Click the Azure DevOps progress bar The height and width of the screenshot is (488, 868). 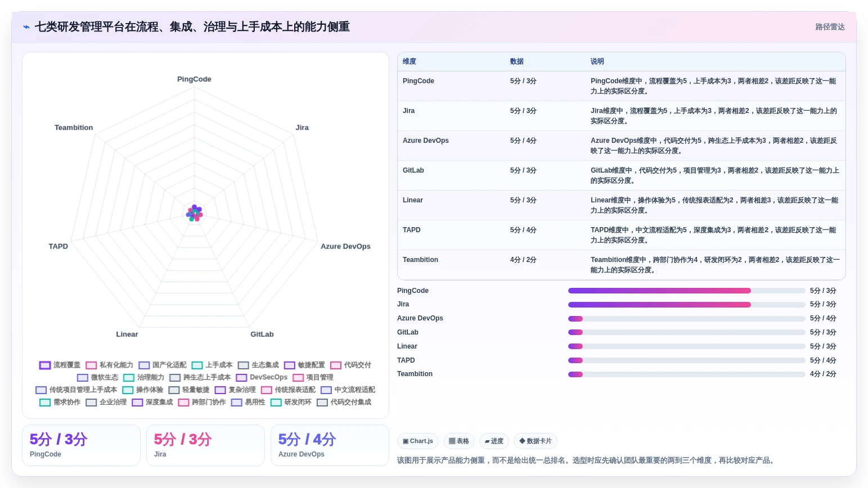686,319
